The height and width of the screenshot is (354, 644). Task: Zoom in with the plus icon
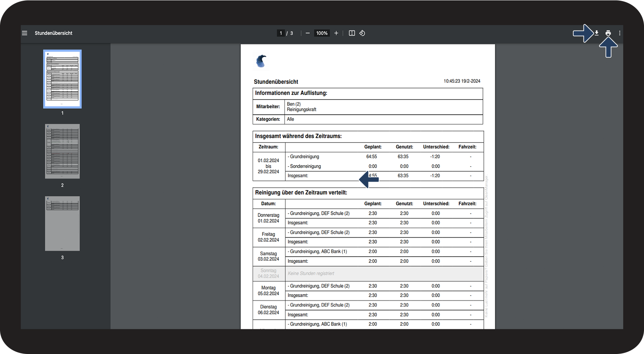coord(336,33)
